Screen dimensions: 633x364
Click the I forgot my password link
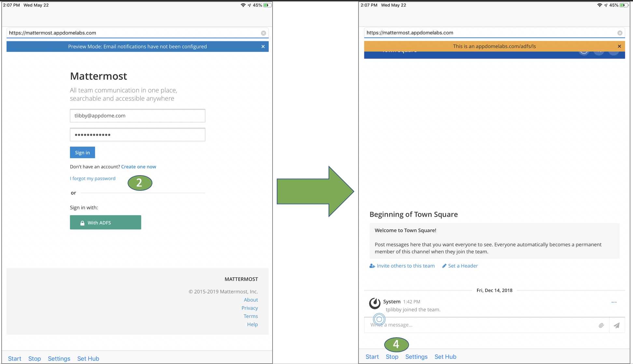pos(92,178)
